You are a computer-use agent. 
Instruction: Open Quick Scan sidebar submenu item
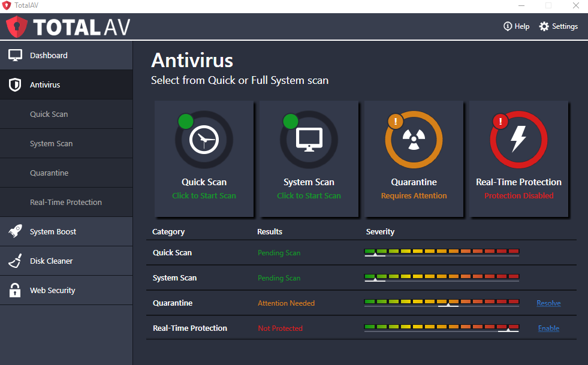pyautogui.click(x=67, y=114)
